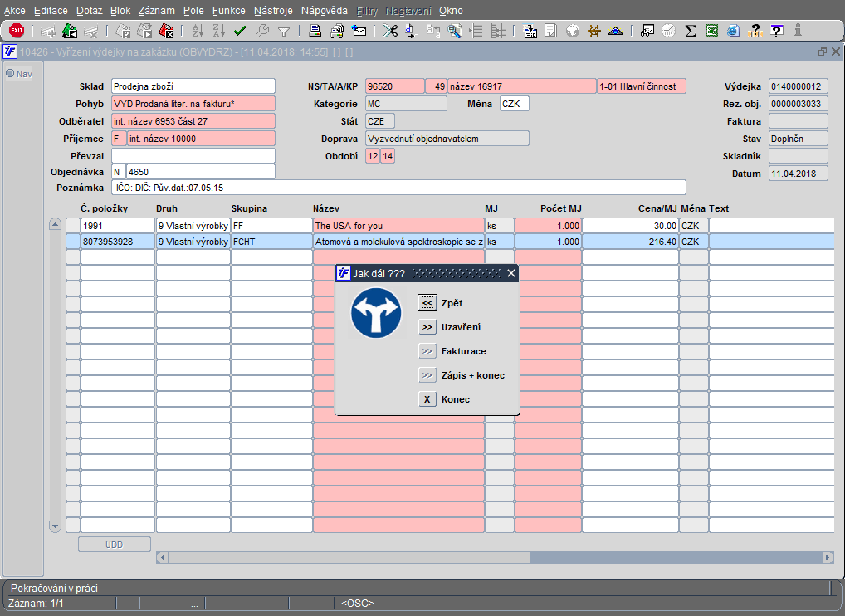Viewport: 845px width, 616px height.
Task: Click the cell 'The USA for you'
Action: (398, 226)
